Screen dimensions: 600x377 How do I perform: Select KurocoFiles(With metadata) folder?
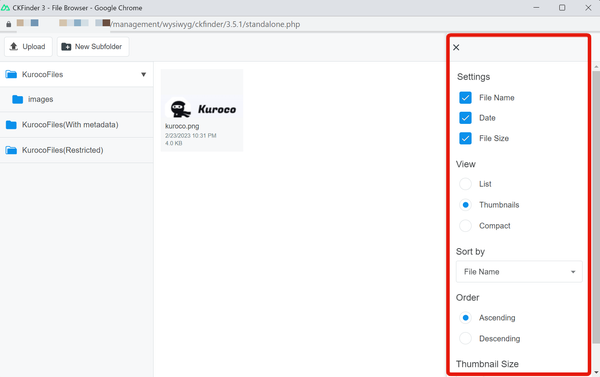click(77, 125)
